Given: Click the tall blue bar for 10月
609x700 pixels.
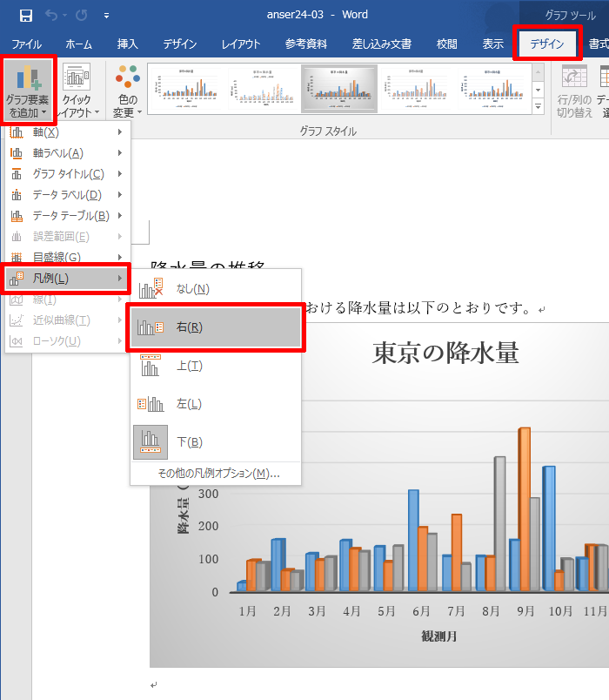Looking at the screenshot, I should coord(549,528).
